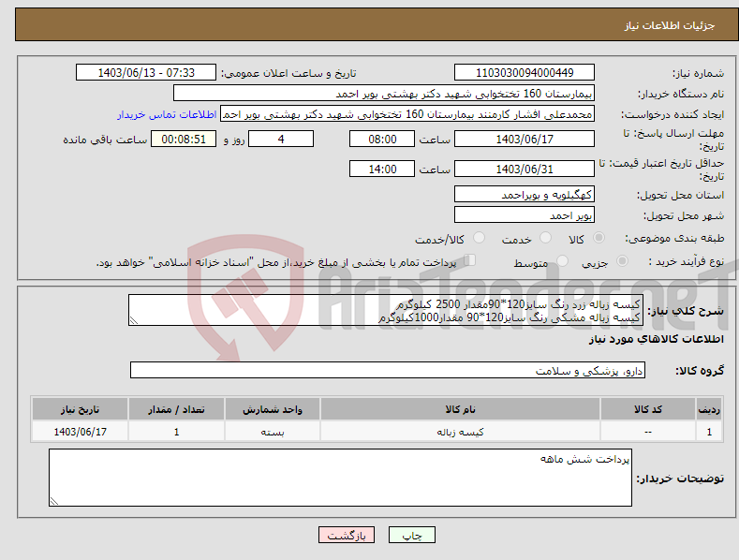
Task: Select the کالا/خدمت radio button
Action: (479, 238)
